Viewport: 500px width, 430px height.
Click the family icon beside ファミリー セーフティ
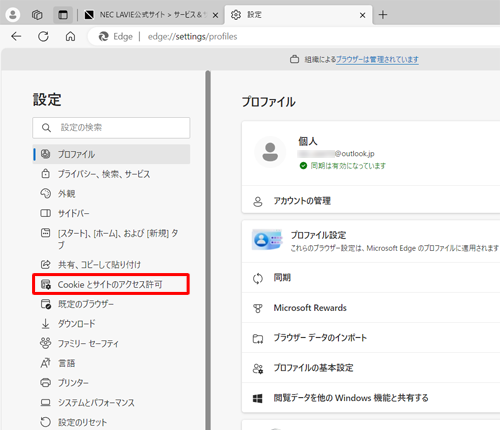(x=45, y=343)
